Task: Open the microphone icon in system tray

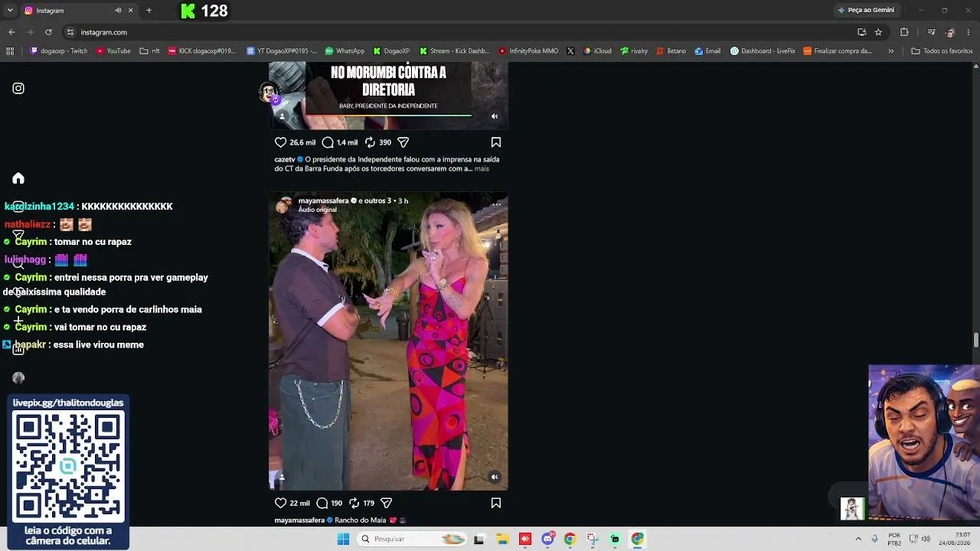Action: 874,539
